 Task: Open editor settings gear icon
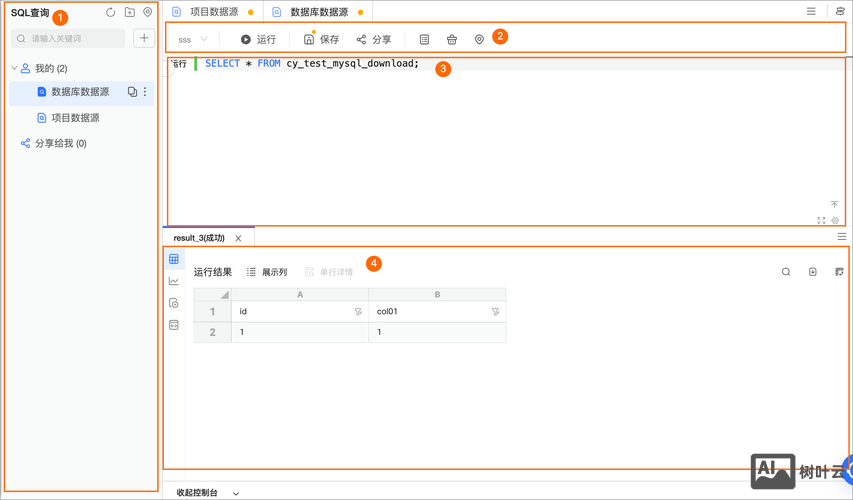pyautogui.click(x=835, y=220)
